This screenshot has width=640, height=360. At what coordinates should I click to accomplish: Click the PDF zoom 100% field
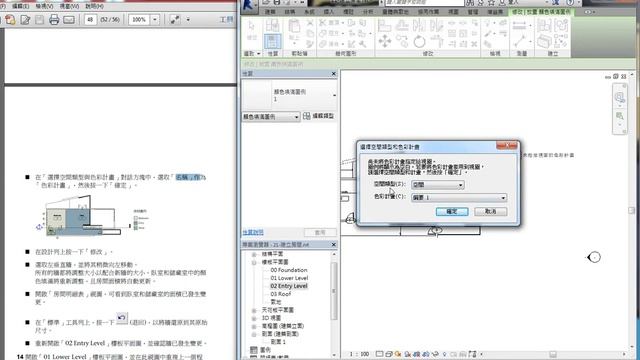[139, 19]
